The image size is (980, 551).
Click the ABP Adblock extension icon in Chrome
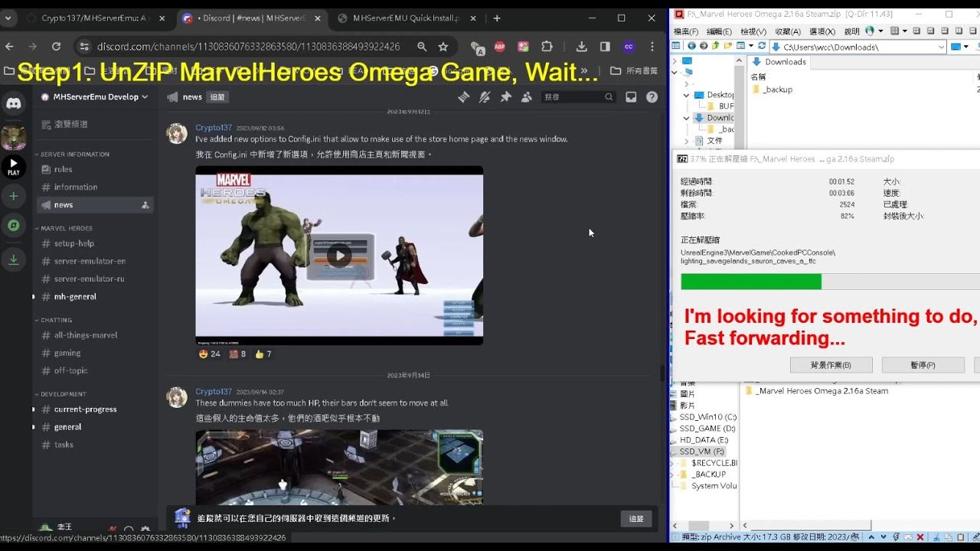point(499,47)
